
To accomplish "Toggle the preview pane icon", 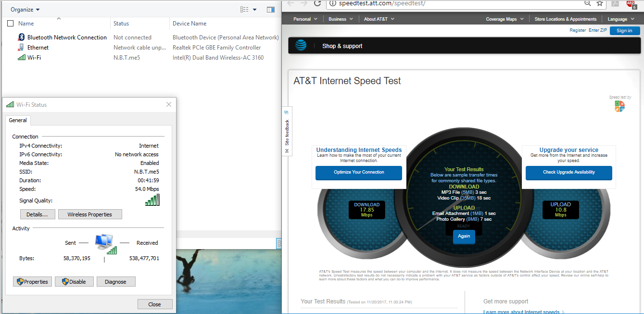I will coord(271,10).
